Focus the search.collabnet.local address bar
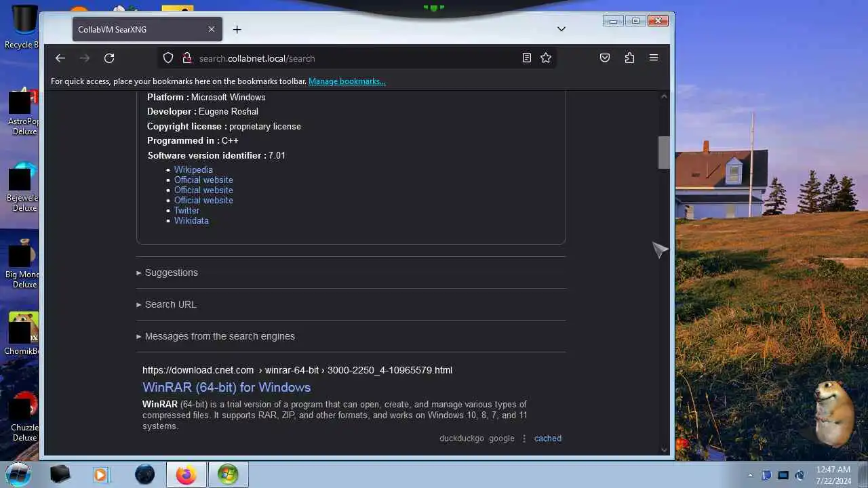 (357, 58)
